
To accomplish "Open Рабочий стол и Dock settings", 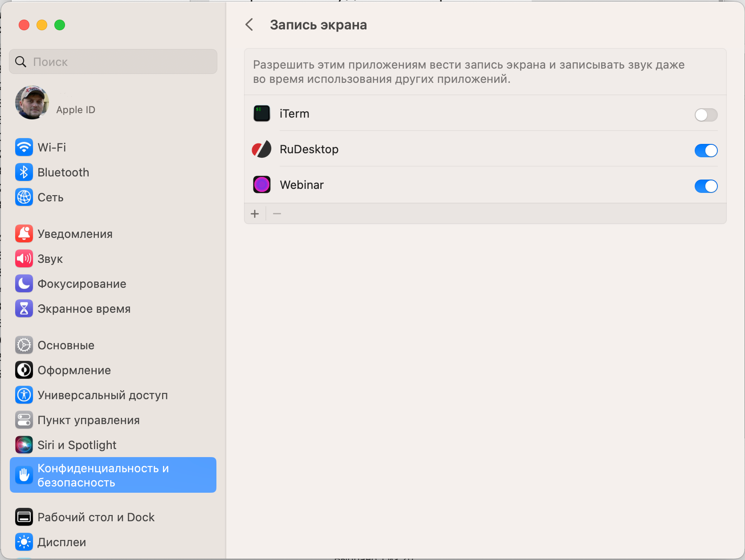I will coord(113,517).
